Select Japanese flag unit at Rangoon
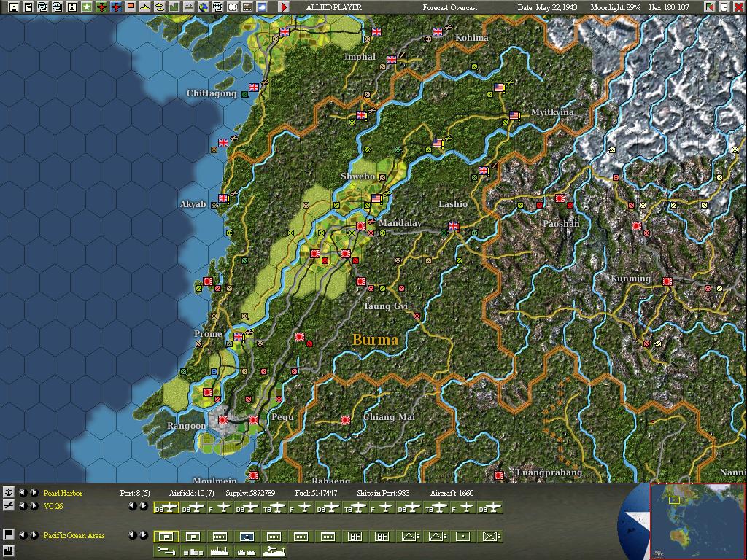The image size is (747, 560). point(222,419)
